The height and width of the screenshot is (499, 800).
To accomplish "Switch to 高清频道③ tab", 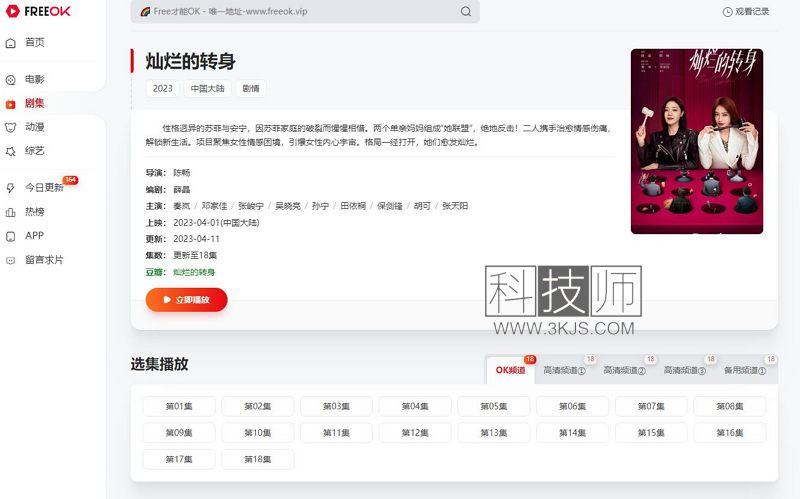I will (x=685, y=370).
